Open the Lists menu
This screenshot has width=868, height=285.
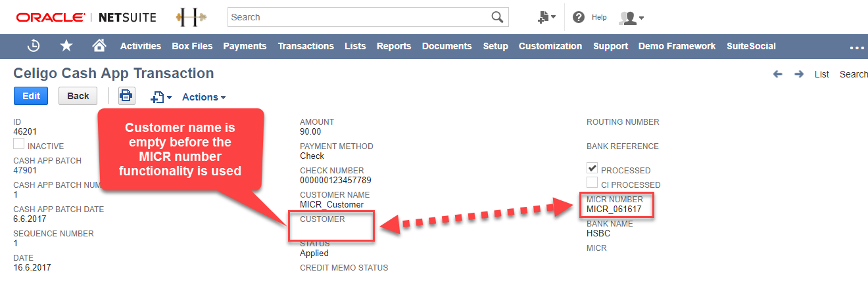(x=355, y=46)
